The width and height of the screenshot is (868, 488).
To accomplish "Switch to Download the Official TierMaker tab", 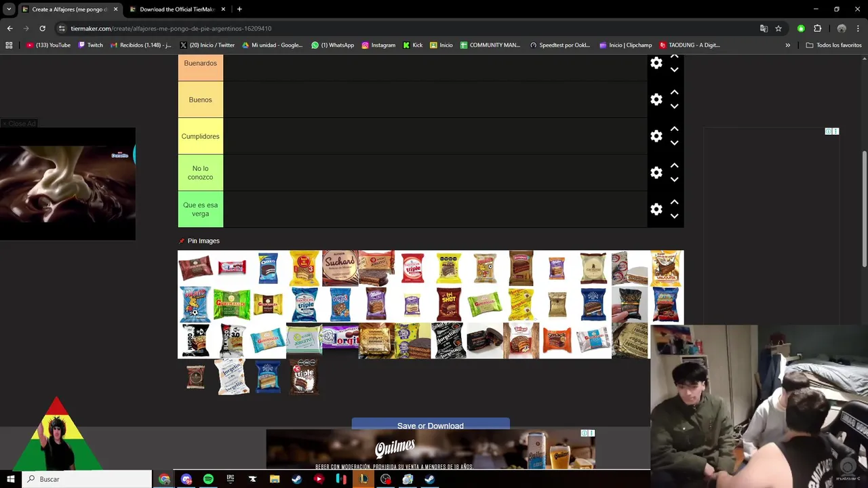I will coord(178,9).
